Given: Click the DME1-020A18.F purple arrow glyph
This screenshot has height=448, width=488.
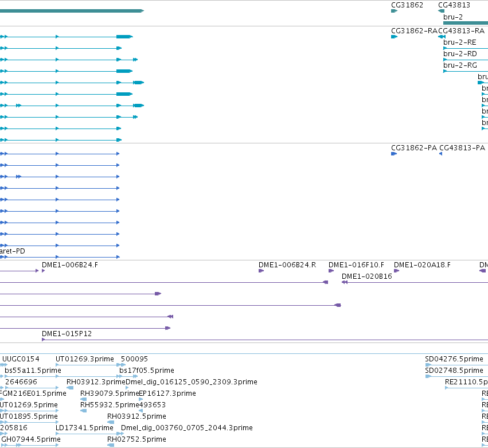Looking at the screenshot, I should (396, 271).
